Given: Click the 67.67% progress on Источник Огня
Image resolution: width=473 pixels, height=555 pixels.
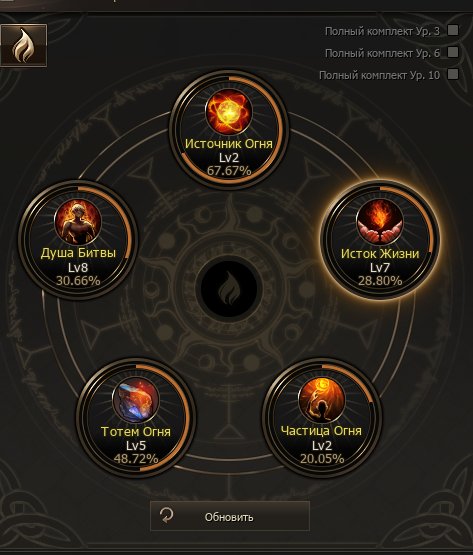Looking at the screenshot, I should (229, 171).
